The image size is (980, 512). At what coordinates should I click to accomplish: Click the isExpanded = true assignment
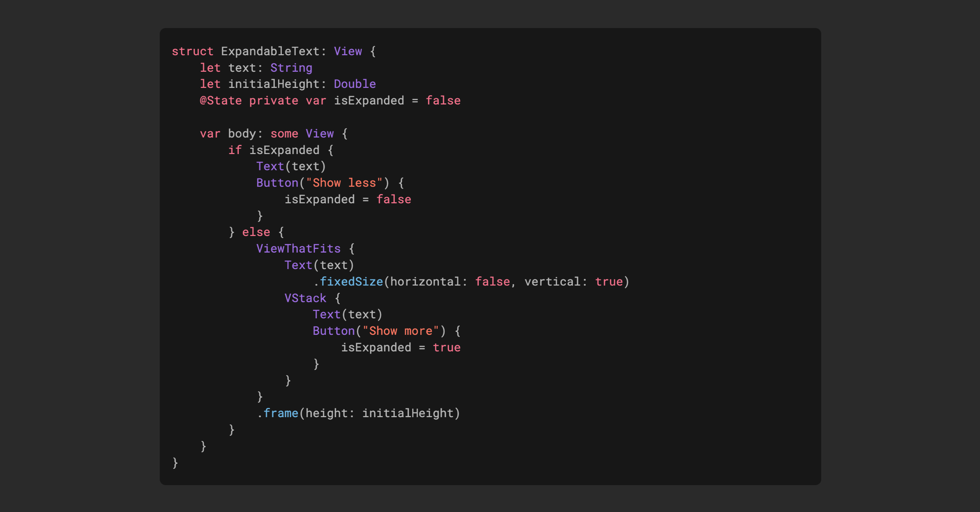click(401, 347)
